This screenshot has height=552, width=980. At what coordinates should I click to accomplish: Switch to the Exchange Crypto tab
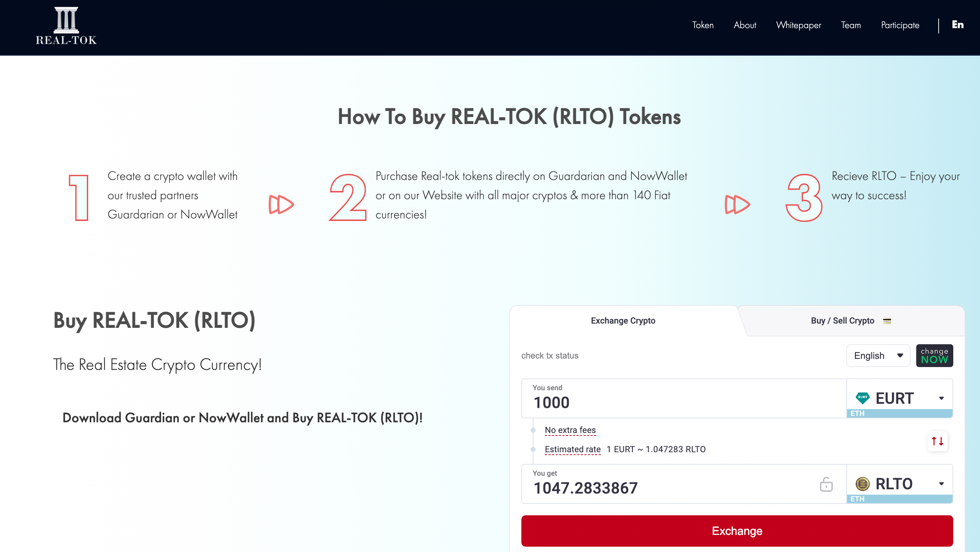(623, 320)
